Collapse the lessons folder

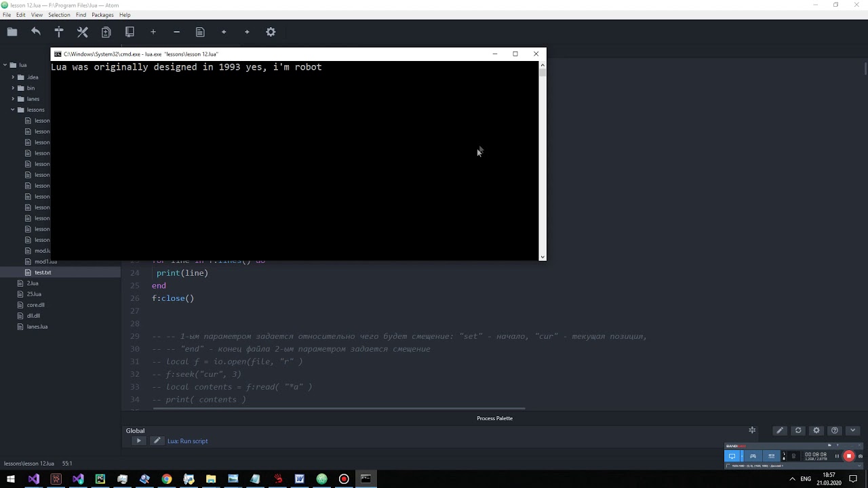coord(13,110)
